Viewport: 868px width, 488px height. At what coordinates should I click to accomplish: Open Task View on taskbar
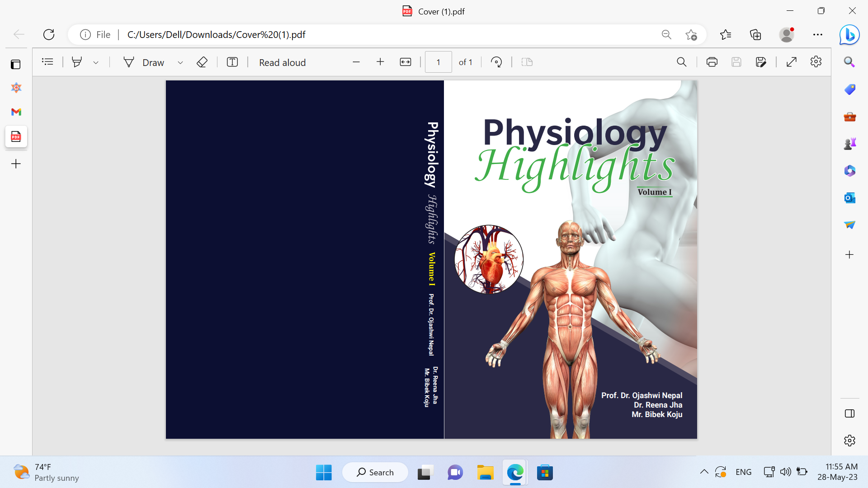425,473
